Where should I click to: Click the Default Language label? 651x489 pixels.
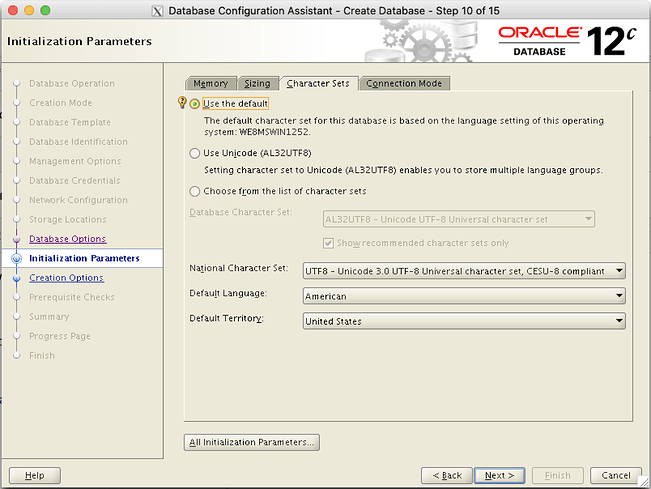click(x=228, y=293)
